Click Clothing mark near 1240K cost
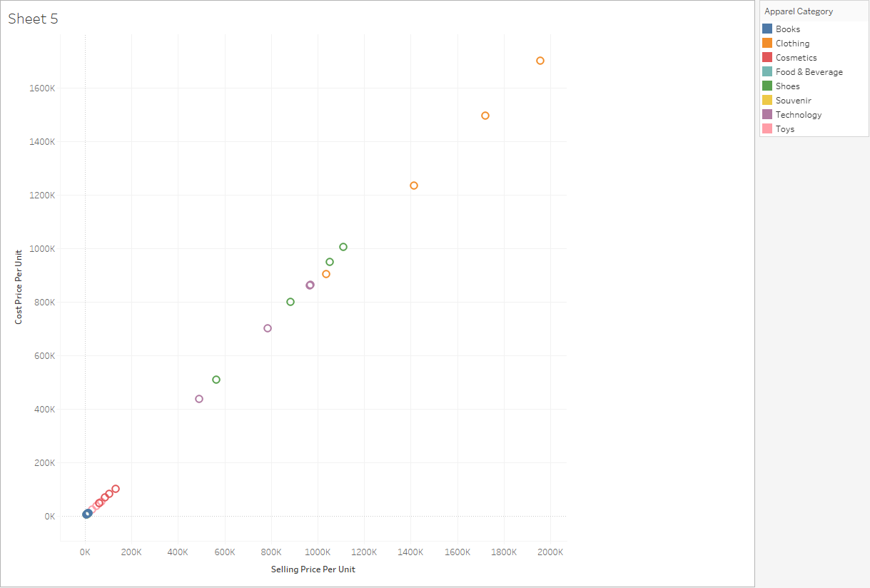 click(414, 186)
